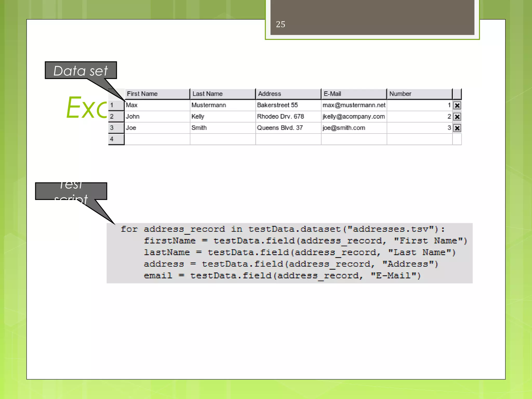Click the code line starting with 'address ='
This screenshot has height=399, width=532.
[291, 264]
